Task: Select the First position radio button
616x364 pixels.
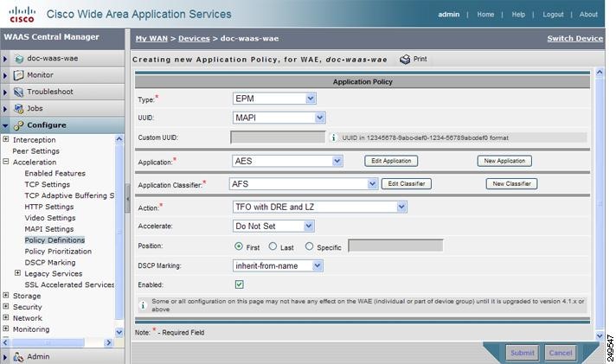Action: (239, 246)
